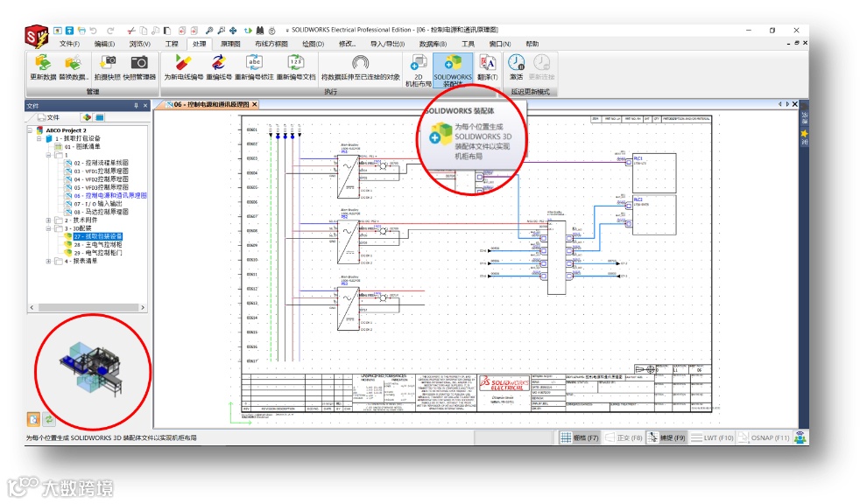Screen dimensions: 867x504
Task: Close the 06 - 控制电源和通讯原理图 document tab
Action: [x=254, y=104]
